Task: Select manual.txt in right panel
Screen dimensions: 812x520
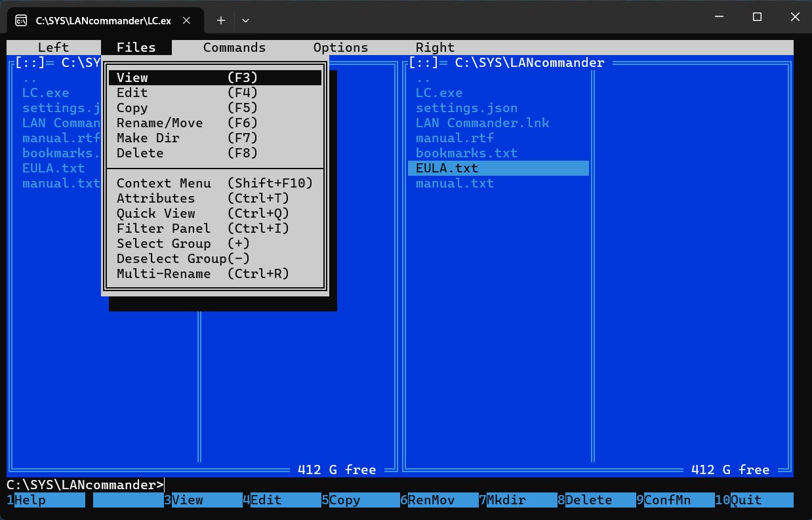Action: click(x=455, y=183)
